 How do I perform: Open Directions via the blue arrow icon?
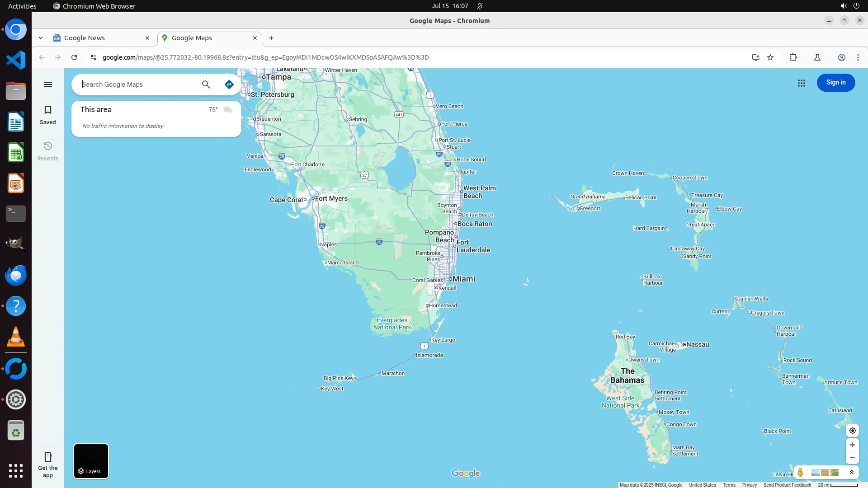click(x=229, y=84)
